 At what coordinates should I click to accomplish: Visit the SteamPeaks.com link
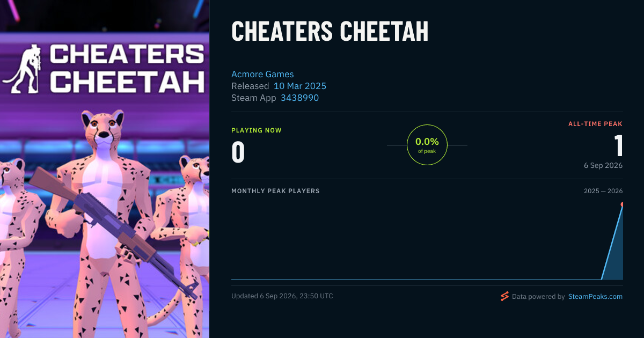(x=595, y=296)
